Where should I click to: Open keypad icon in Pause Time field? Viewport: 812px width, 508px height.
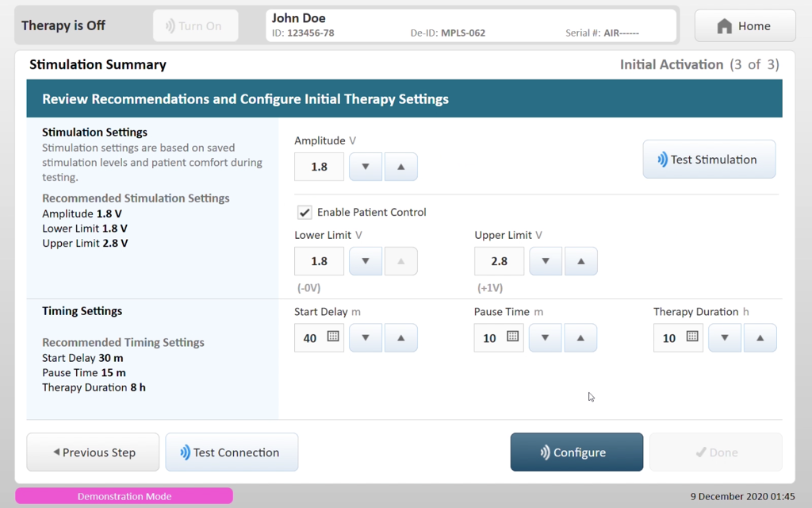click(513, 337)
